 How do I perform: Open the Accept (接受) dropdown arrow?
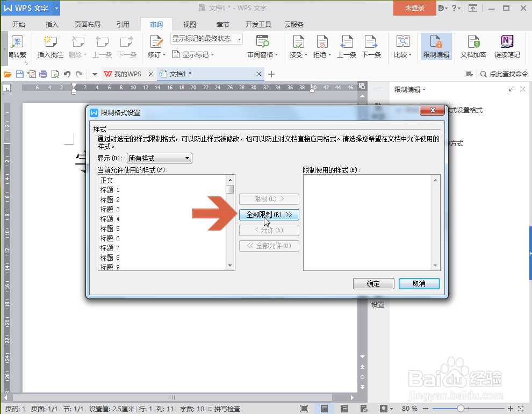306,55
